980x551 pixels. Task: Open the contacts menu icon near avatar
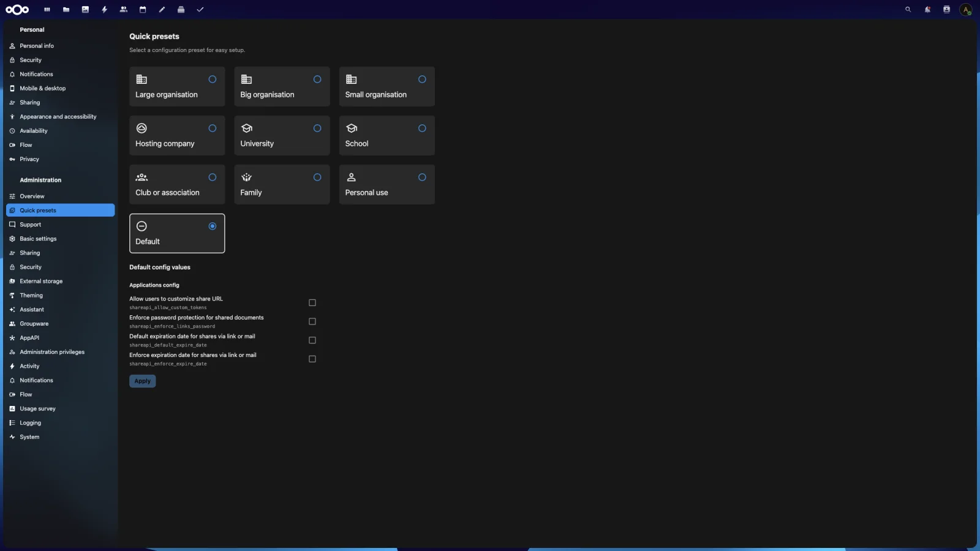click(946, 9)
